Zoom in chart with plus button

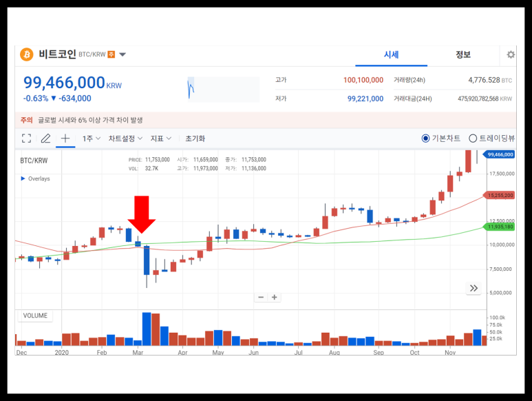274,298
